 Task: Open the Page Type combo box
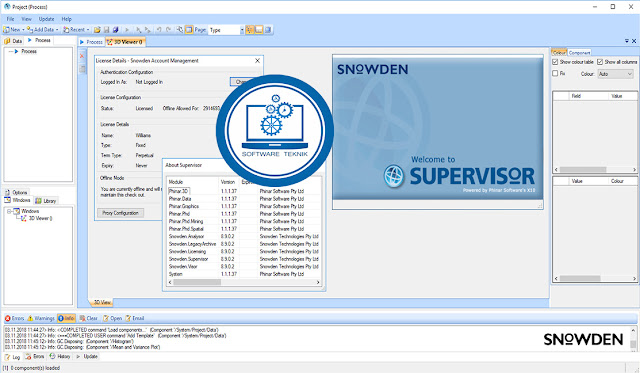(x=226, y=30)
